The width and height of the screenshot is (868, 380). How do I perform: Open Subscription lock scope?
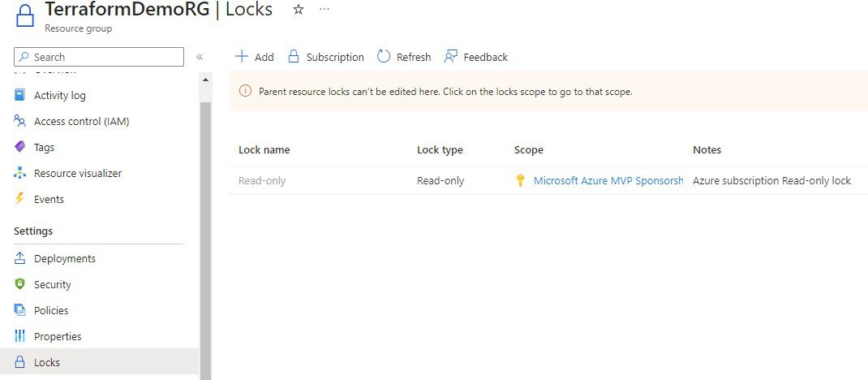[x=326, y=57]
